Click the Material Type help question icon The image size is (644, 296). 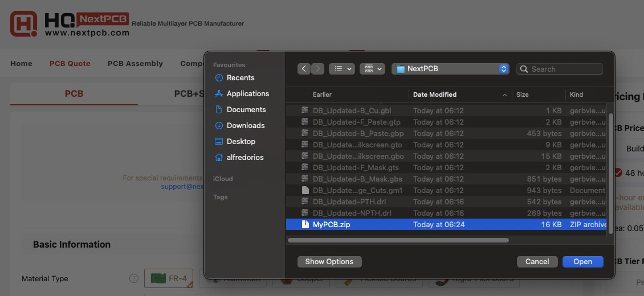coord(134,278)
